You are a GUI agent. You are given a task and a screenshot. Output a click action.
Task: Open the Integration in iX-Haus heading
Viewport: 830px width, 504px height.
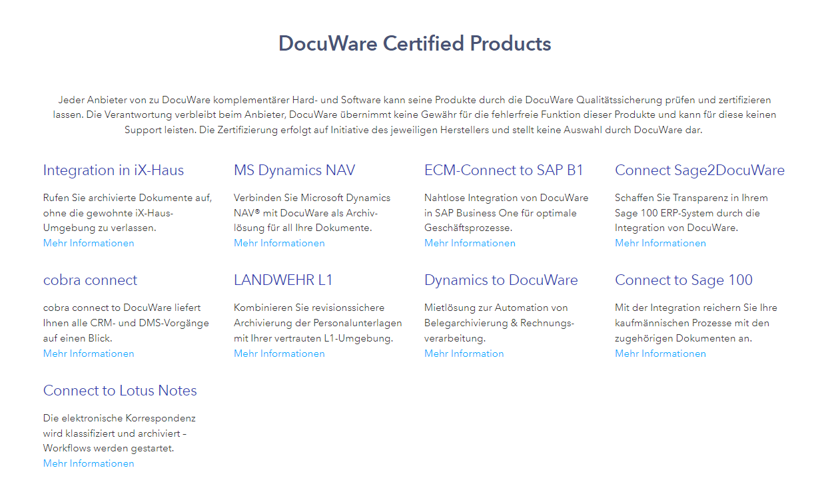pos(113,170)
